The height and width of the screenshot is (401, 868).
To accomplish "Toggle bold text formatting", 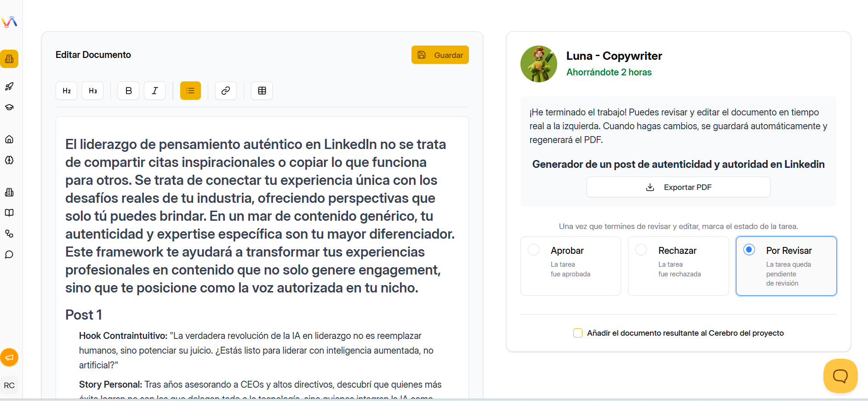I will point(128,91).
